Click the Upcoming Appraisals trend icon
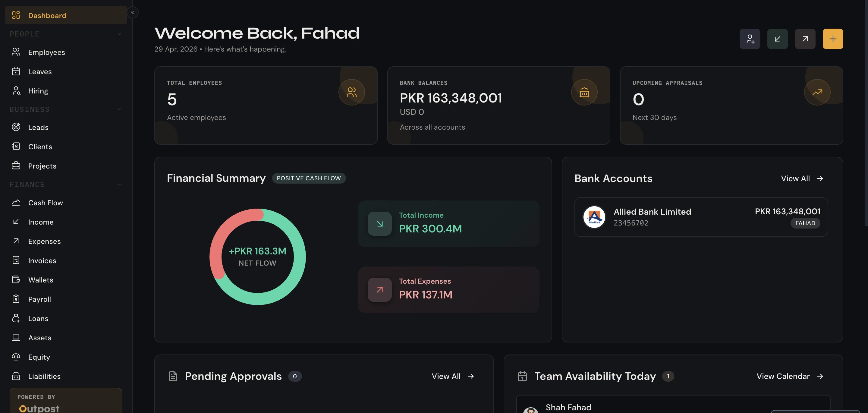Image resolution: width=868 pixels, height=413 pixels. pyautogui.click(x=817, y=92)
